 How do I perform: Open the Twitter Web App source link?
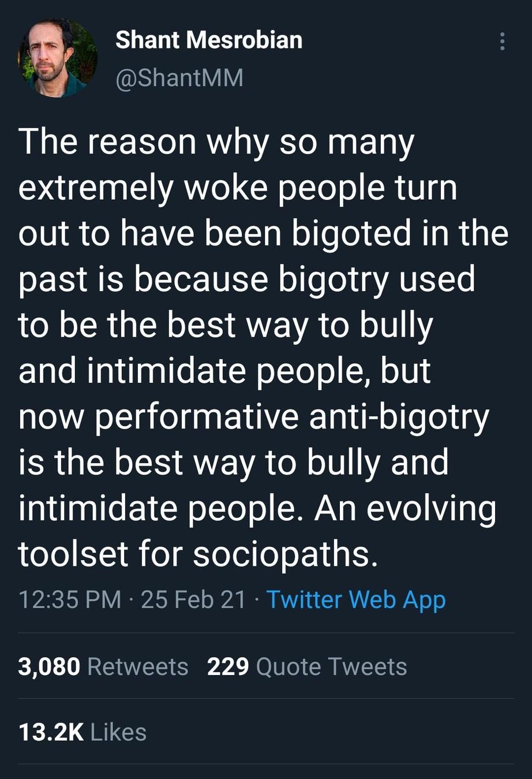point(355,599)
